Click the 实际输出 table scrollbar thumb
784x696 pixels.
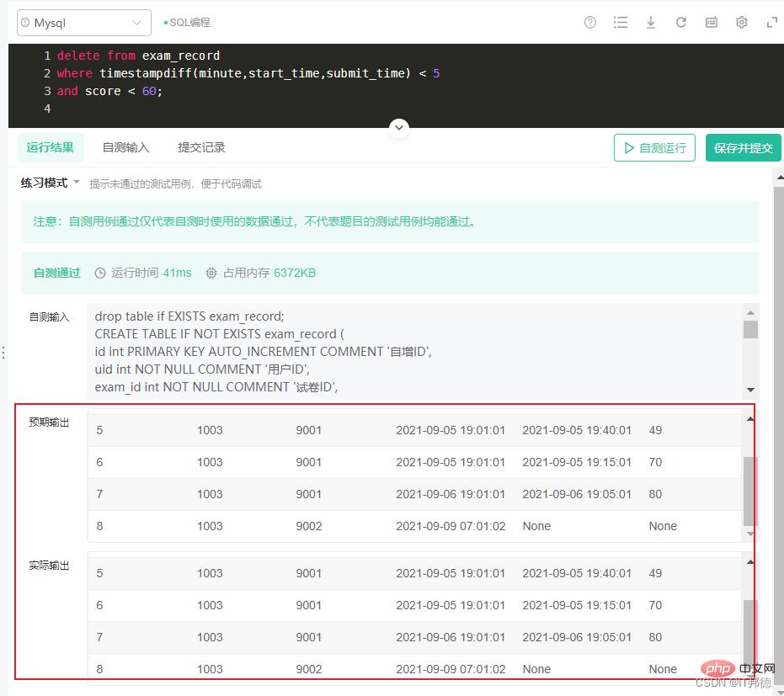click(x=749, y=631)
